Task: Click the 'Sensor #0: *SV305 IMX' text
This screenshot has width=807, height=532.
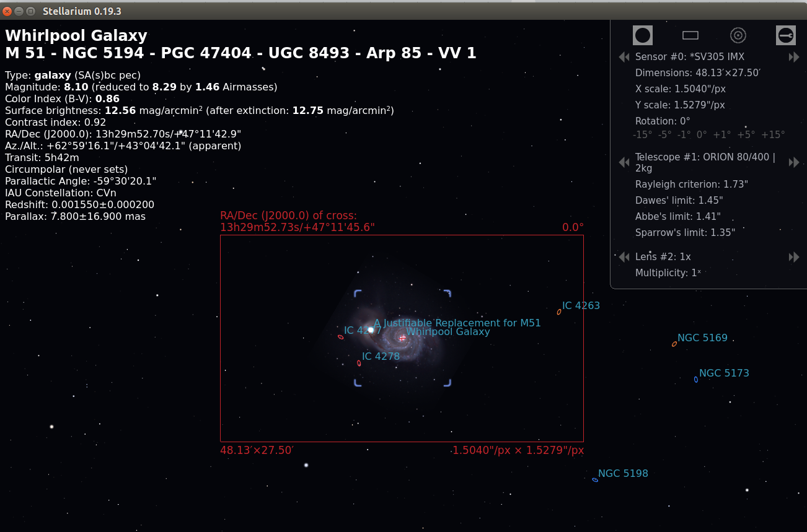Action: [x=690, y=57]
